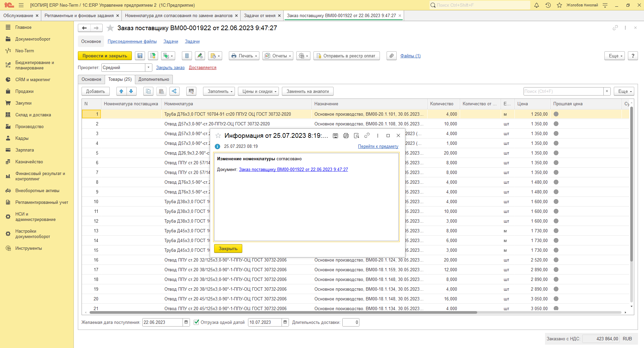Open the Заполнить dropdown
Image resolution: width=644 pixels, height=348 pixels.
pos(219,91)
